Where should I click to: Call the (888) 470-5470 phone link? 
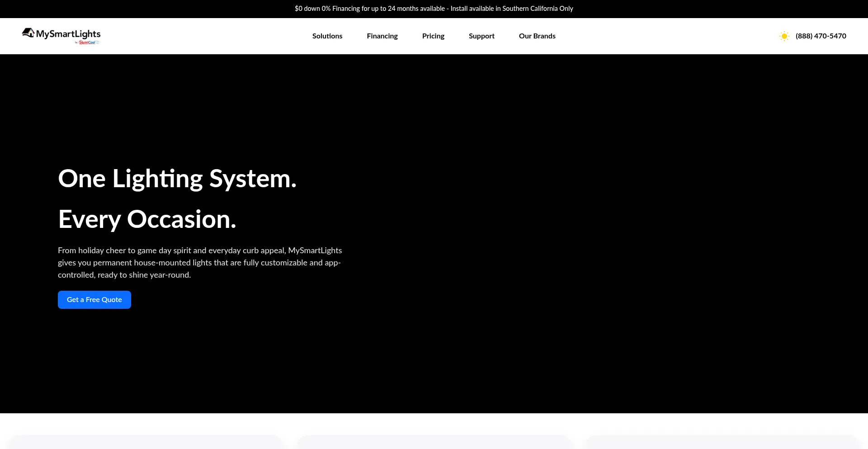pos(821,36)
